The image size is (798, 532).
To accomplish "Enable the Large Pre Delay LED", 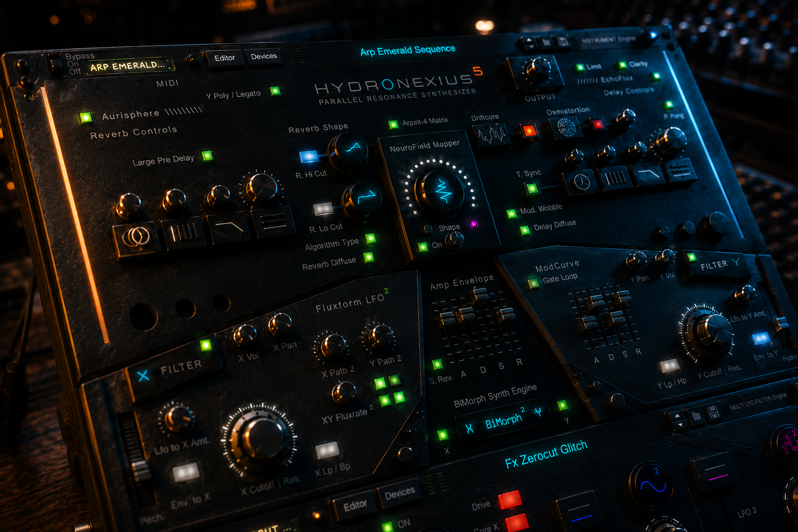I will [207, 155].
